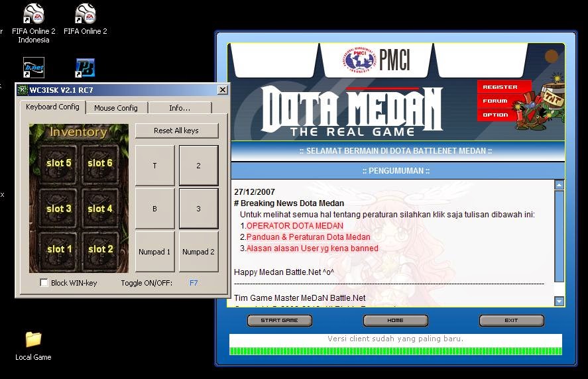
Task: Click the Reset All keys button
Action: pyautogui.click(x=176, y=131)
